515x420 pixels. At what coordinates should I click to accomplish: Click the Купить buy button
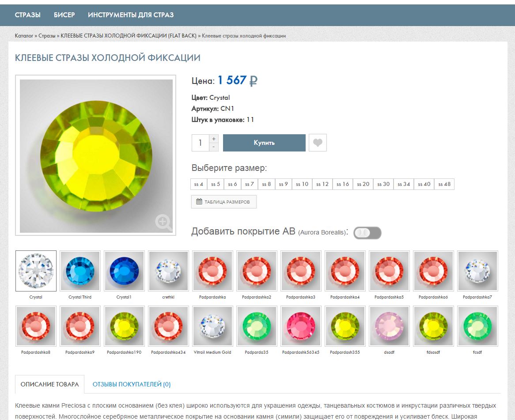(x=264, y=143)
